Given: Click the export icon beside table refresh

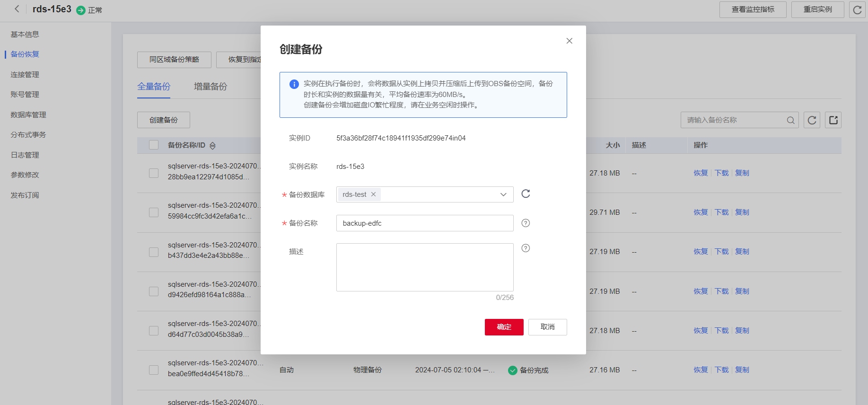Looking at the screenshot, I should click(x=833, y=120).
